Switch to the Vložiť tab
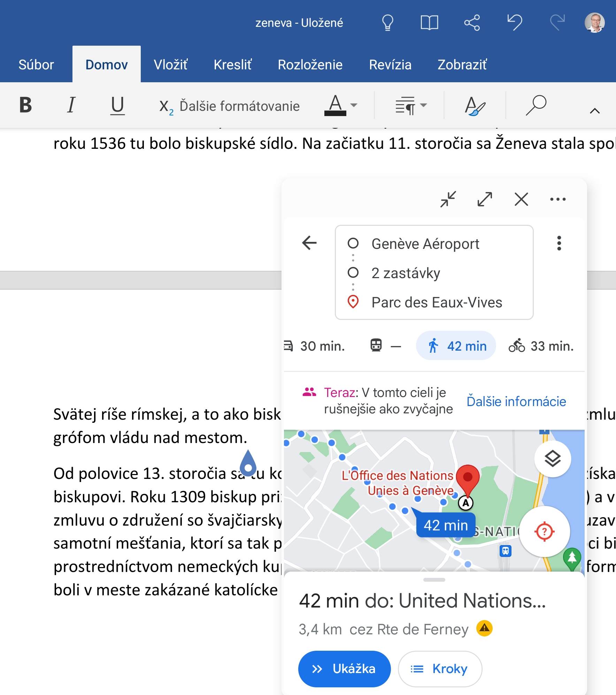The height and width of the screenshot is (695, 616). click(x=171, y=65)
